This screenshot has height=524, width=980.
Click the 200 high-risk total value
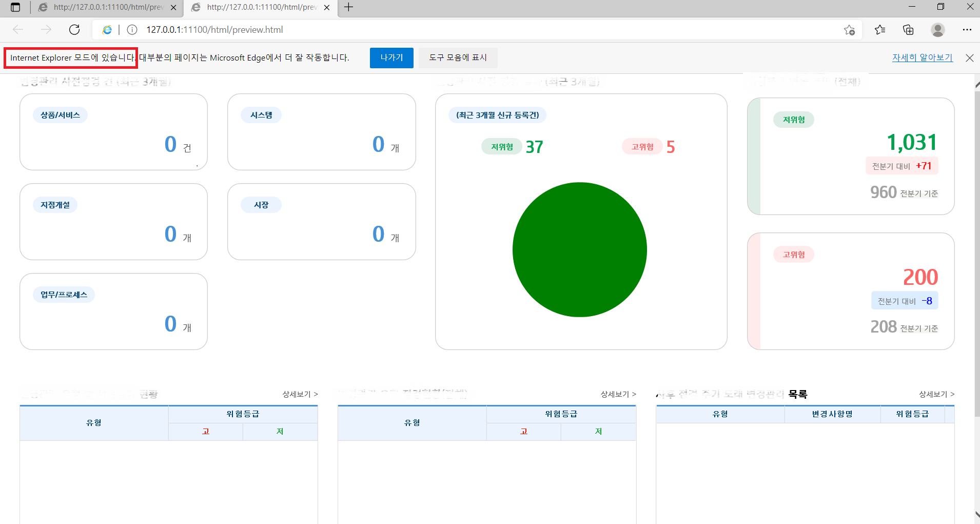click(x=920, y=277)
